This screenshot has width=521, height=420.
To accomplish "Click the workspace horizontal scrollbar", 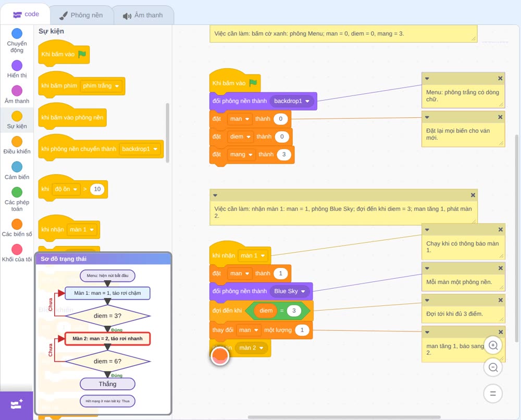I will 344,417.
